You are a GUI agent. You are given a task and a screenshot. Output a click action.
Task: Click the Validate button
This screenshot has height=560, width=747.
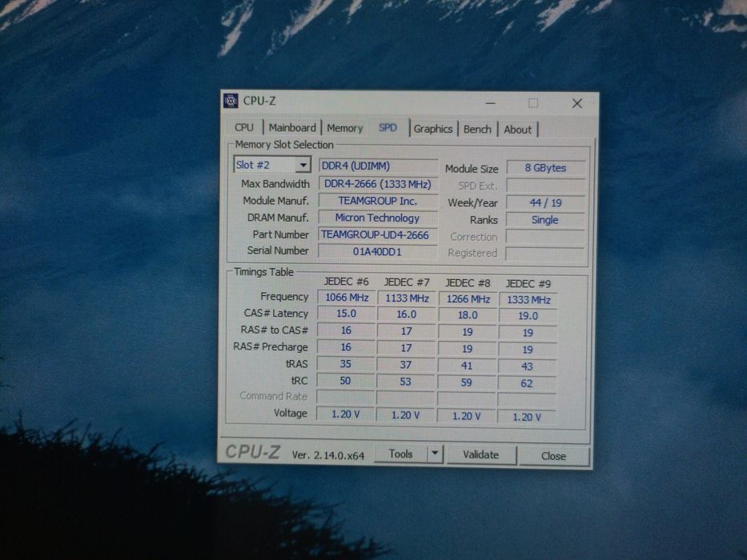point(480,454)
